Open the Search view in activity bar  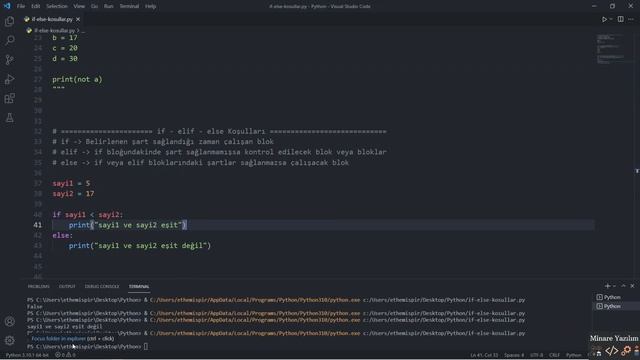(9, 40)
